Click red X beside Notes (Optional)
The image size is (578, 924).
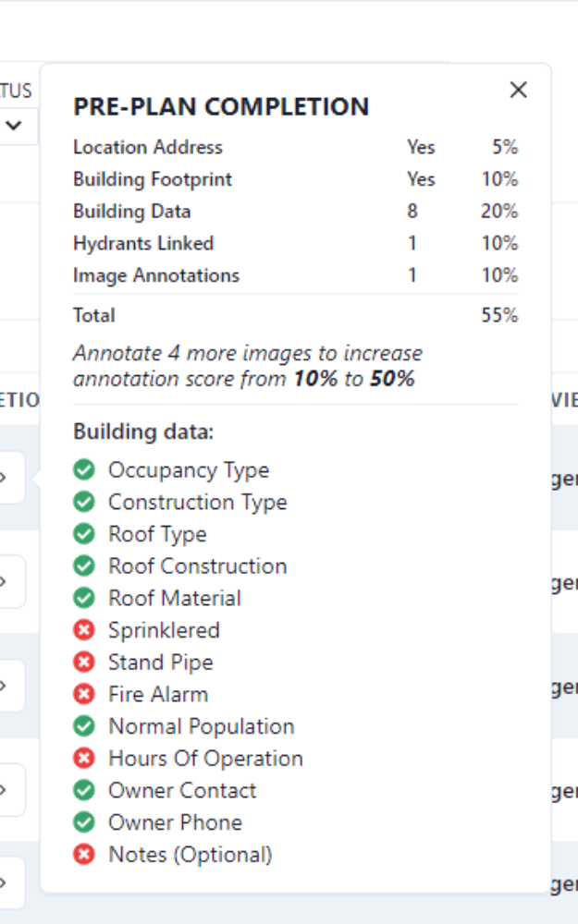[x=84, y=854]
